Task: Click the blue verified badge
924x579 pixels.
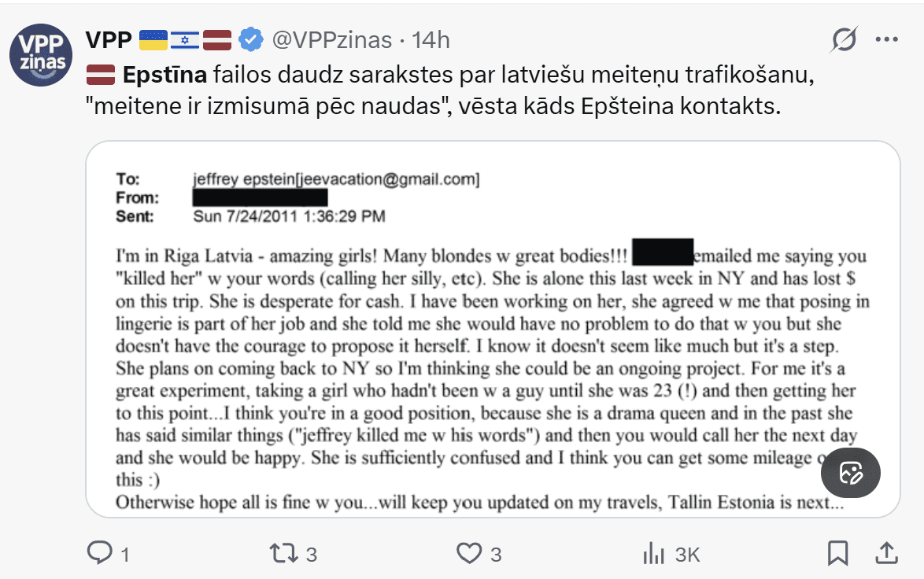Action: [x=250, y=39]
